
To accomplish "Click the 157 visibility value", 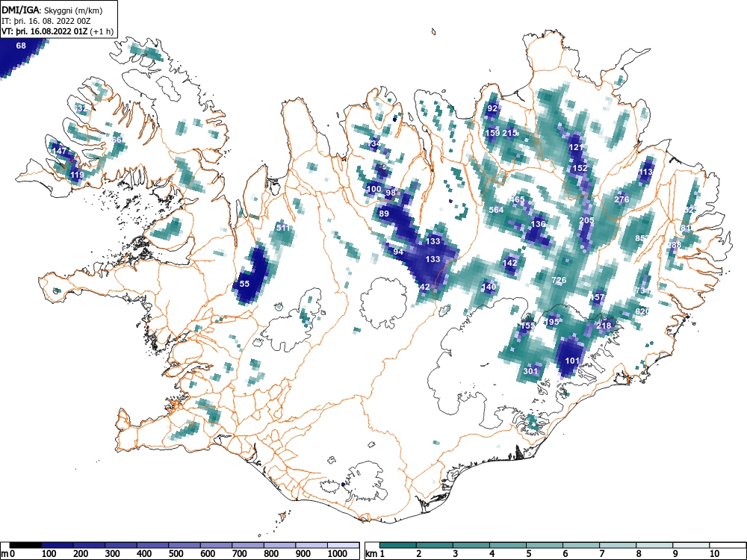I will pos(597,297).
